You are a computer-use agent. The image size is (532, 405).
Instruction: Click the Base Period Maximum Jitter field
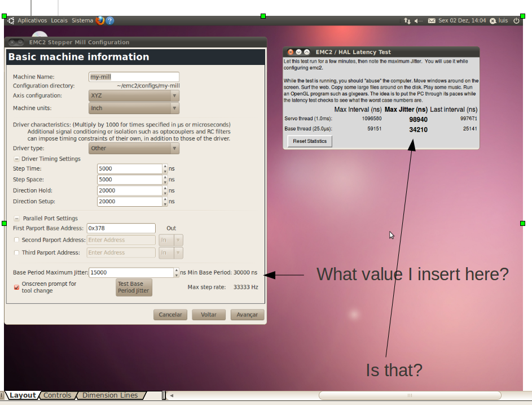[131, 272]
